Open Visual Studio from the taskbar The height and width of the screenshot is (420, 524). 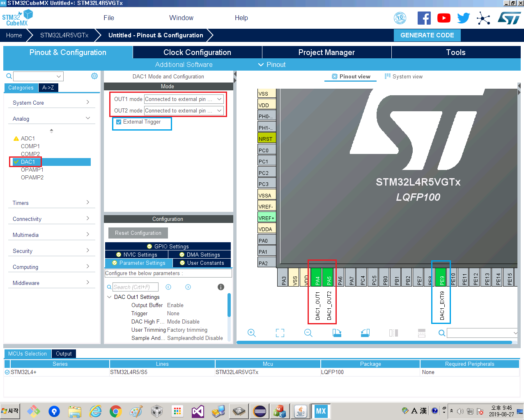tap(198, 411)
